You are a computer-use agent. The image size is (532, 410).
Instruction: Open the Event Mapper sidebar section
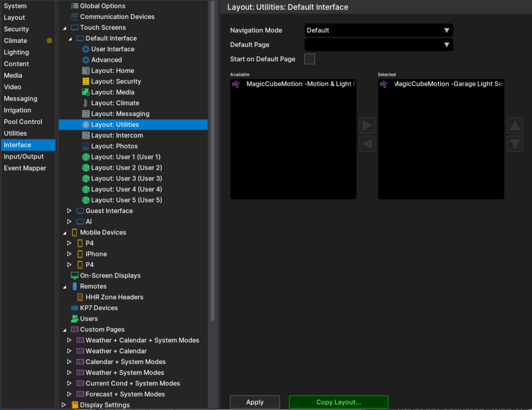[25, 168]
